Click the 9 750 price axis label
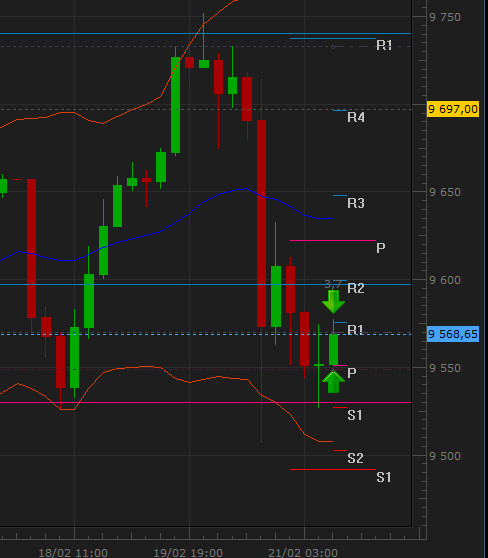488x558 pixels. click(445, 17)
